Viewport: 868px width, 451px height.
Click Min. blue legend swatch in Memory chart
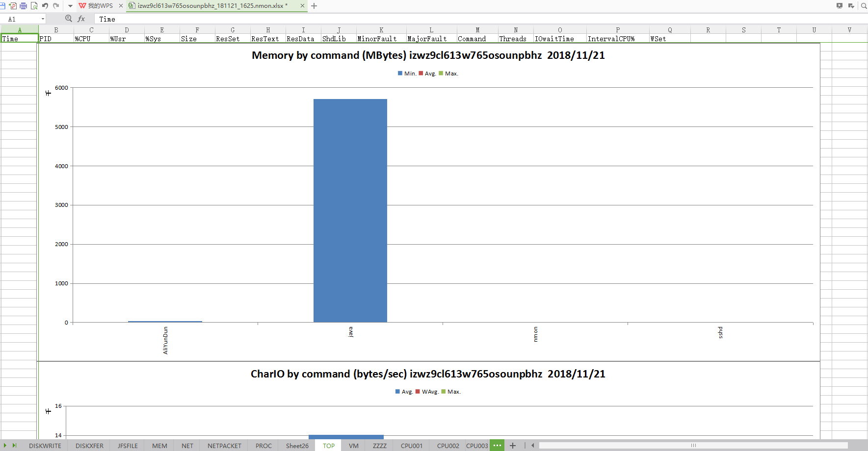(x=400, y=74)
